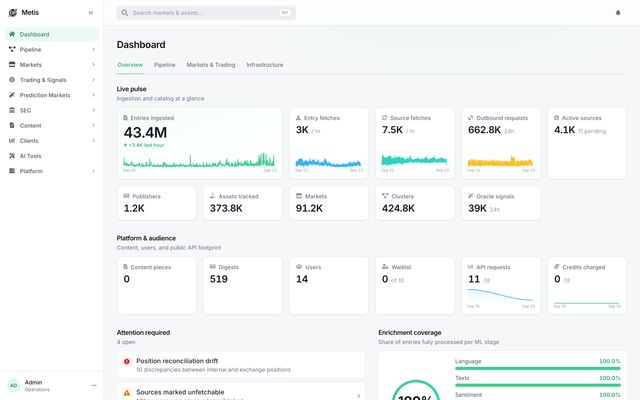
Task: Click the orange Sources unfetchable warning icon
Action: pos(127,393)
